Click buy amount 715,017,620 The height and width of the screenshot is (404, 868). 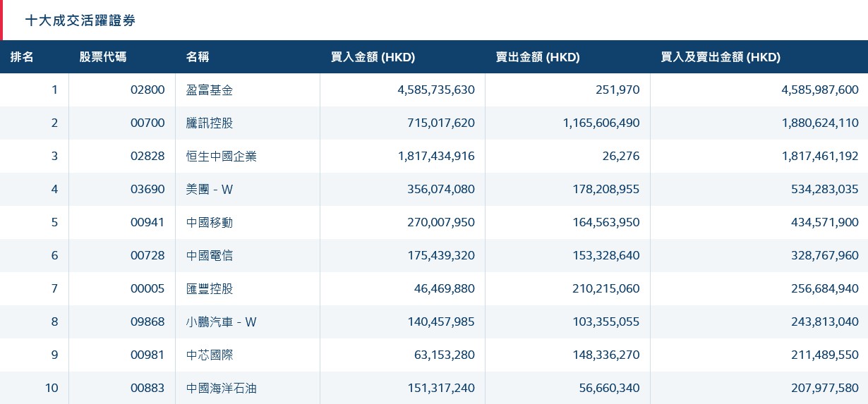(x=441, y=123)
